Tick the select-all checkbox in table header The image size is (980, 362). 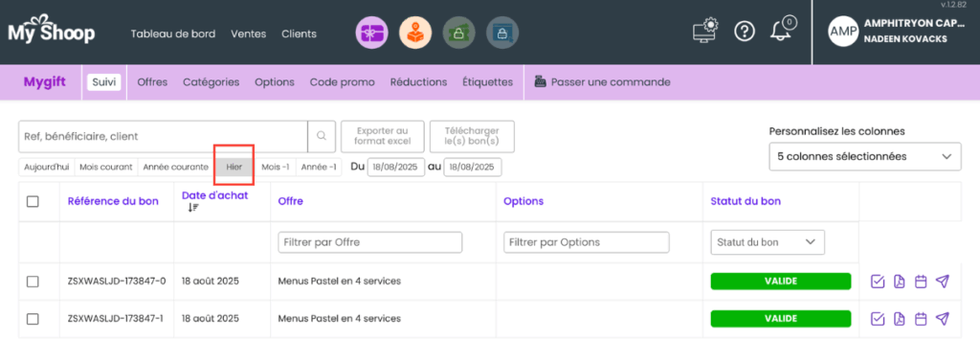[x=33, y=201]
